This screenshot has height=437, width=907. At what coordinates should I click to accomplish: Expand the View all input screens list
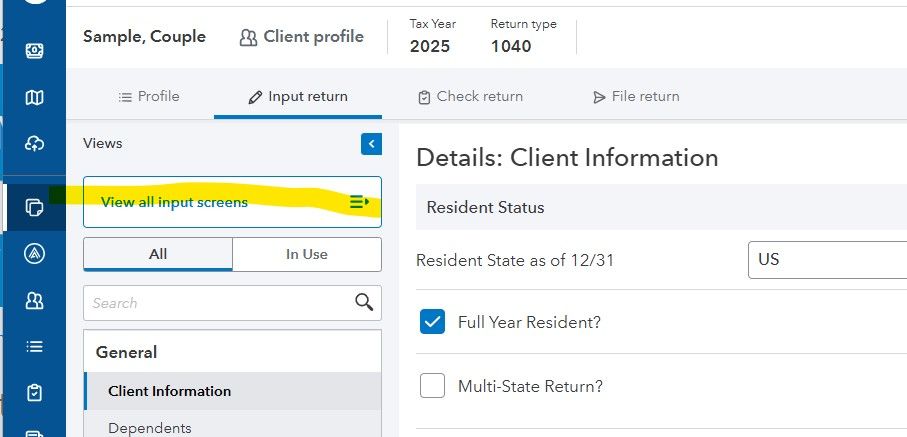pos(232,202)
